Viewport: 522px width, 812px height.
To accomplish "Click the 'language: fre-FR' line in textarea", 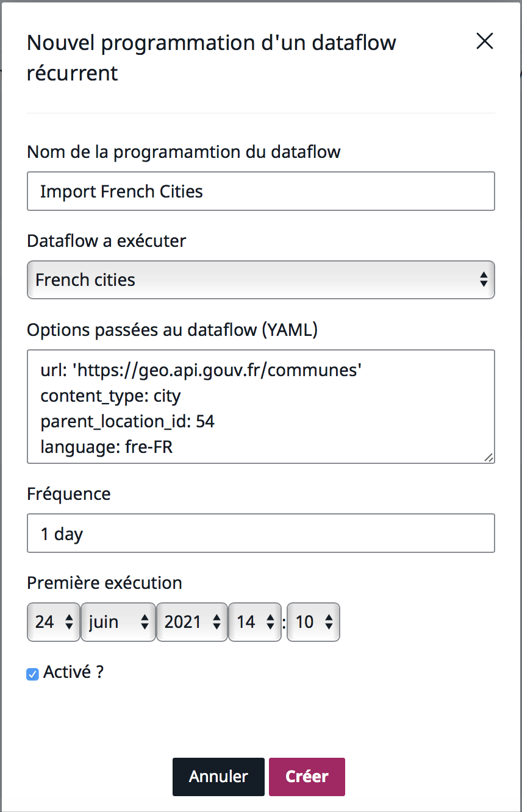I will (x=107, y=447).
